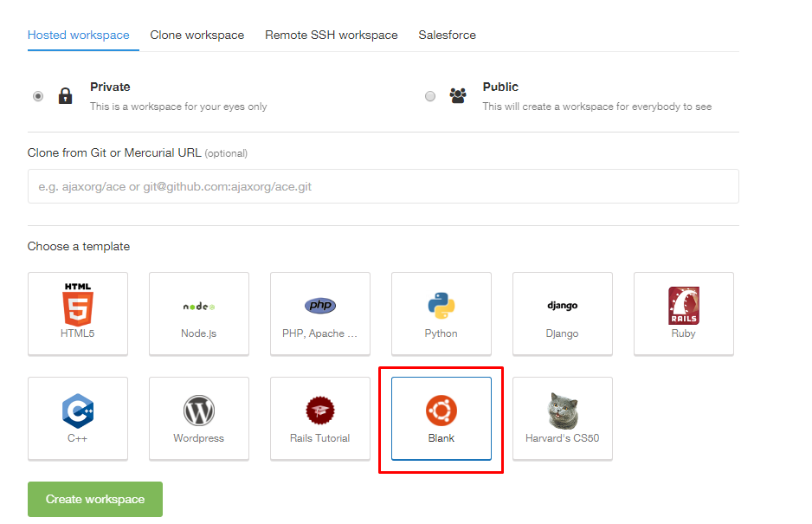The height and width of the screenshot is (524, 812).
Task: Choose the Node.js template logo
Action: [x=199, y=307]
